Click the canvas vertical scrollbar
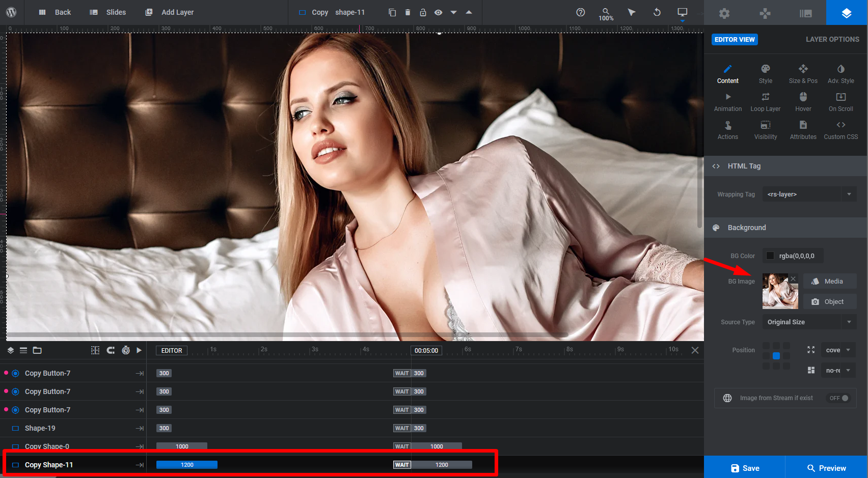 coord(699,130)
